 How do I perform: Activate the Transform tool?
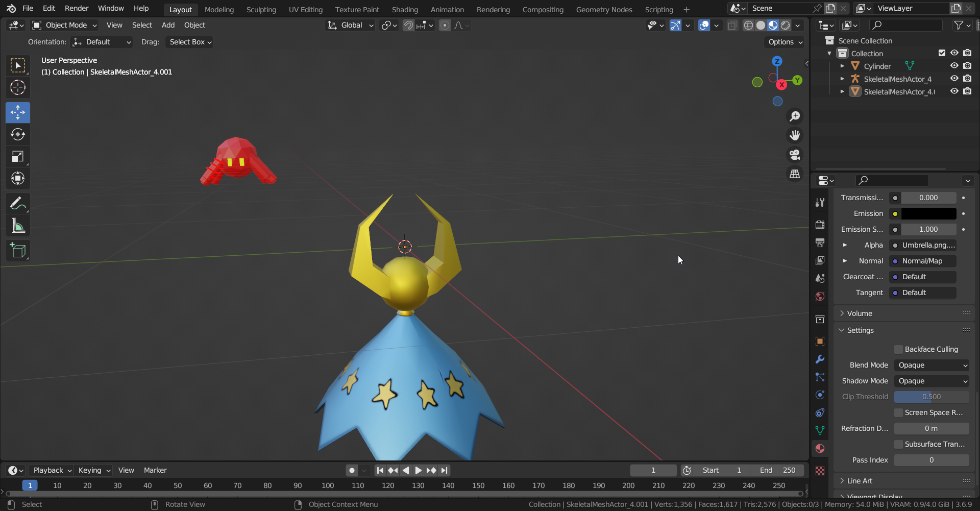click(18, 178)
